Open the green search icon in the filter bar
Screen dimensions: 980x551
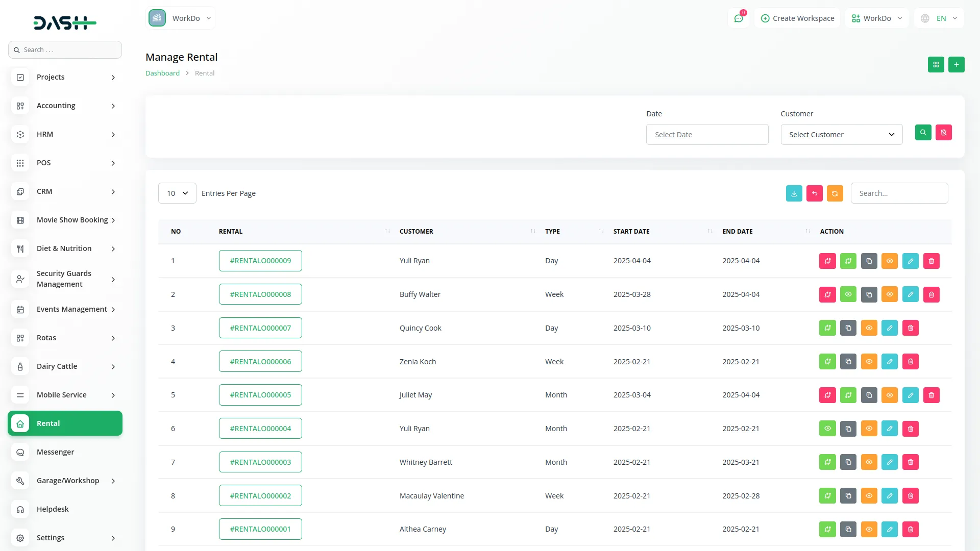coord(923,133)
